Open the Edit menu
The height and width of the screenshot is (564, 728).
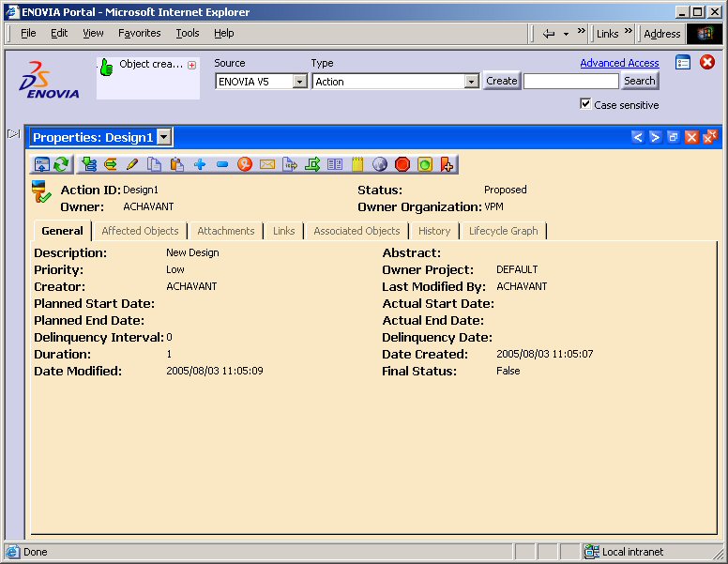59,33
